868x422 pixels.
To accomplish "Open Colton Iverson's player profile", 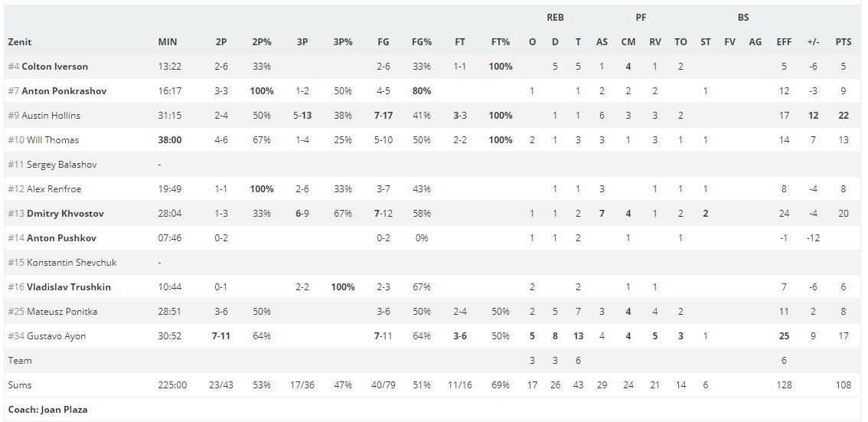I will point(55,67).
